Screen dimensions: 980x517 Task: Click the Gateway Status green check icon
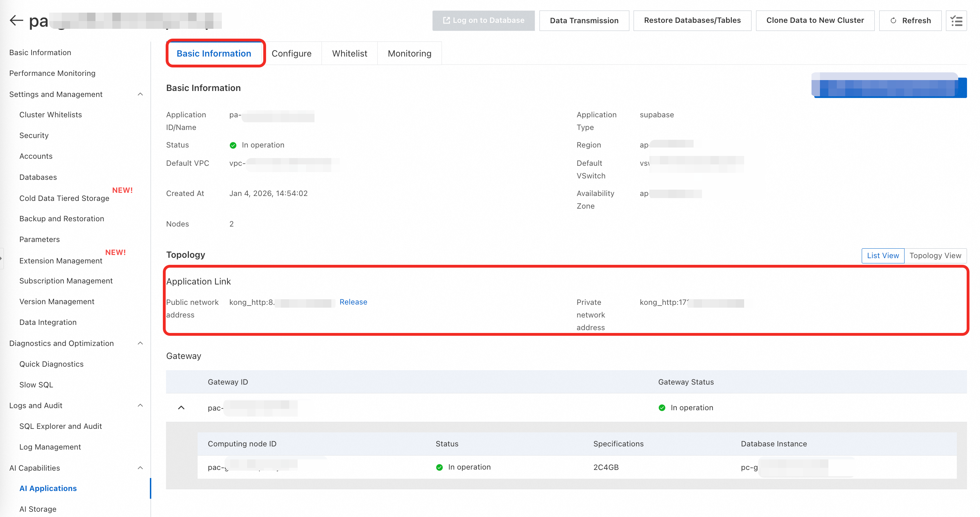click(662, 408)
